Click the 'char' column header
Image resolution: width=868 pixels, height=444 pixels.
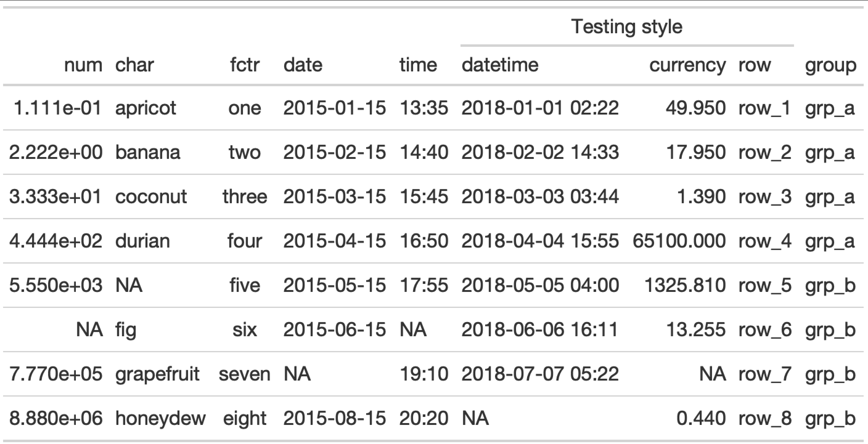(x=134, y=65)
